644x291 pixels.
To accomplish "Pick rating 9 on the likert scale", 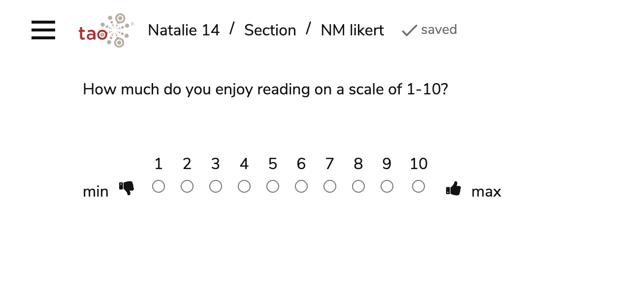I will [x=386, y=186].
